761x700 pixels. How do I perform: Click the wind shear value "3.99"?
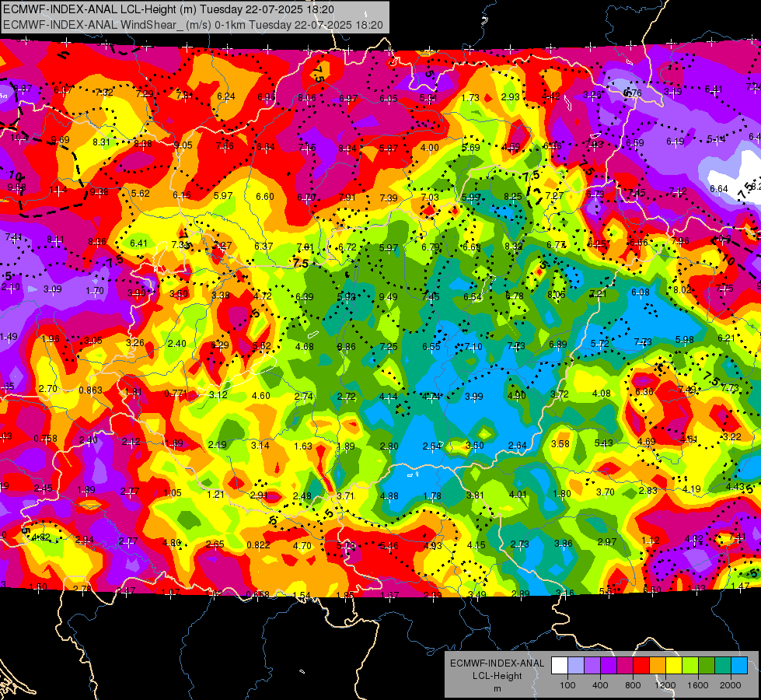coord(473,397)
